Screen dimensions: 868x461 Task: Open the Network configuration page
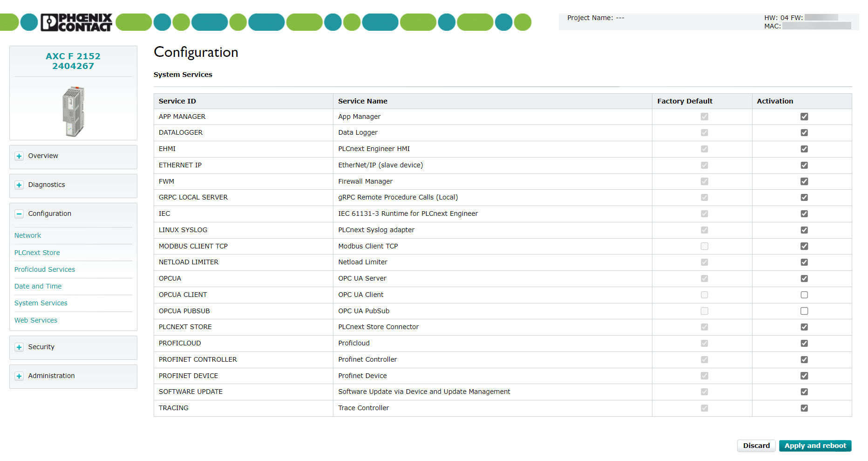(27, 235)
